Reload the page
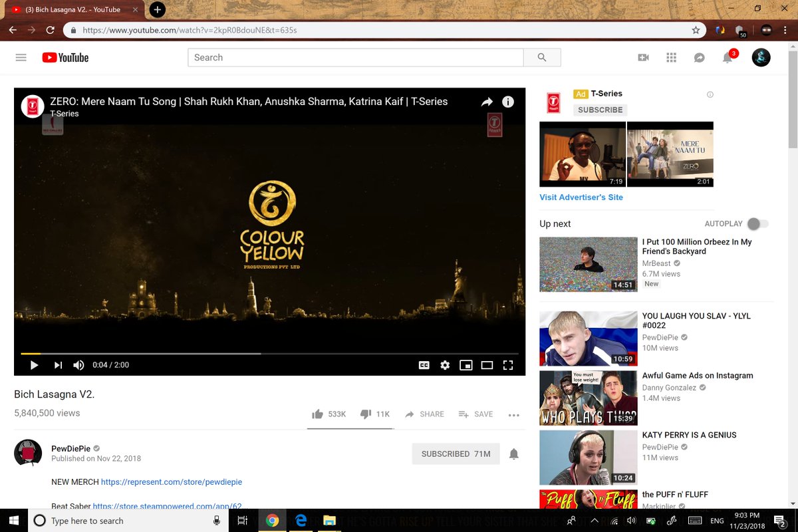 click(x=50, y=30)
